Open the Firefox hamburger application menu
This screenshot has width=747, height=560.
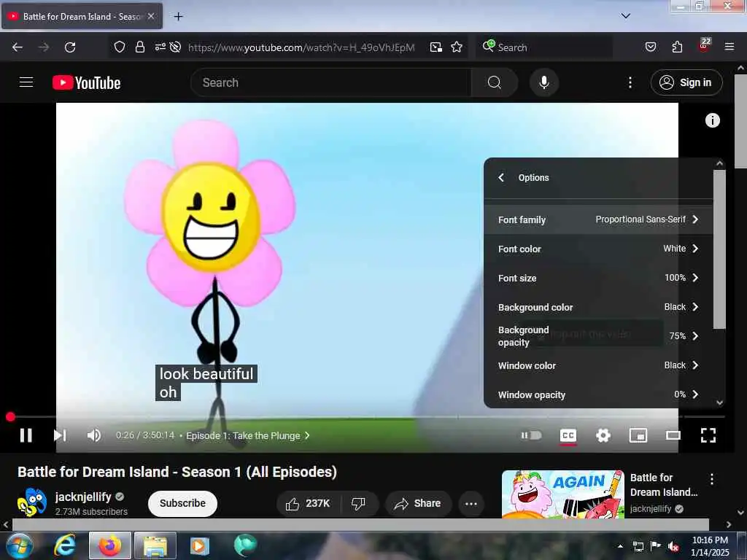pyautogui.click(x=729, y=47)
